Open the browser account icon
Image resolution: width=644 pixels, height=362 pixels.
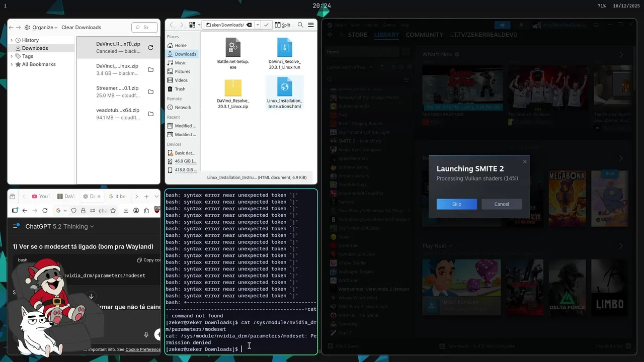coord(136,211)
